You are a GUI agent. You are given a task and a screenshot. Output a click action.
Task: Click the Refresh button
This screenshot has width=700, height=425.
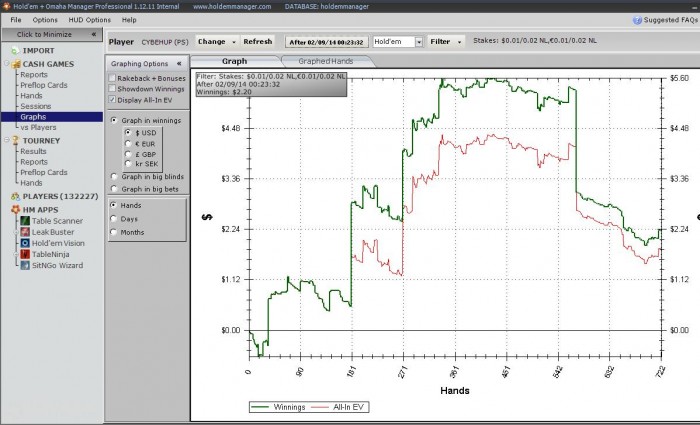(x=258, y=42)
